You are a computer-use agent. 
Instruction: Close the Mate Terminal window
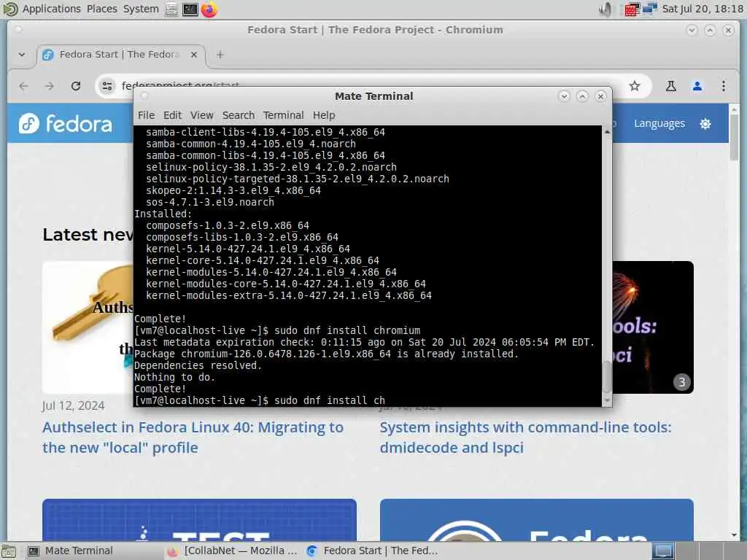[x=601, y=96]
